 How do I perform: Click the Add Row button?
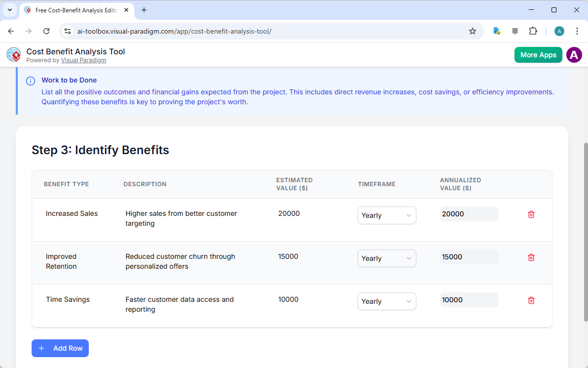pos(60,348)
